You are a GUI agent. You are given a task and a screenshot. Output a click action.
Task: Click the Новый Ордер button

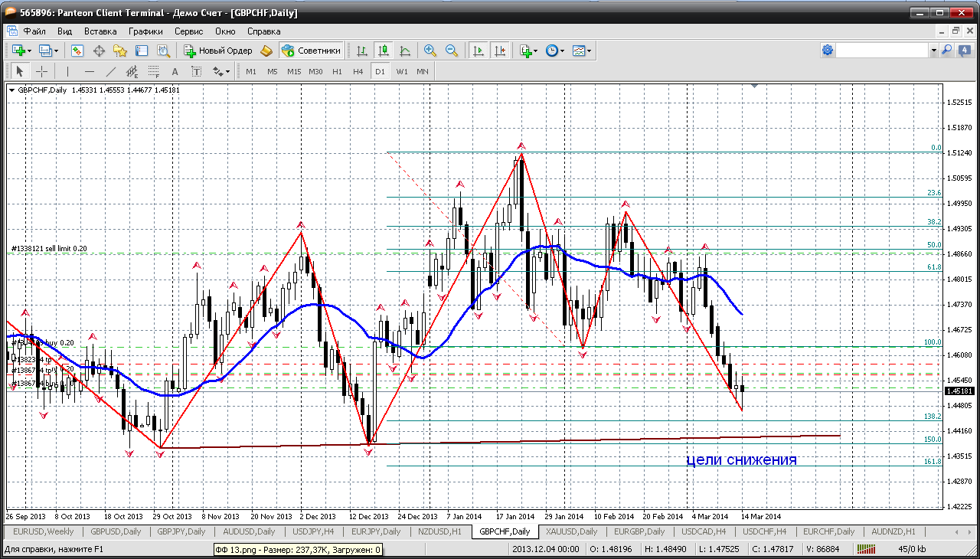pyautogui.click(x=218, y=51)
